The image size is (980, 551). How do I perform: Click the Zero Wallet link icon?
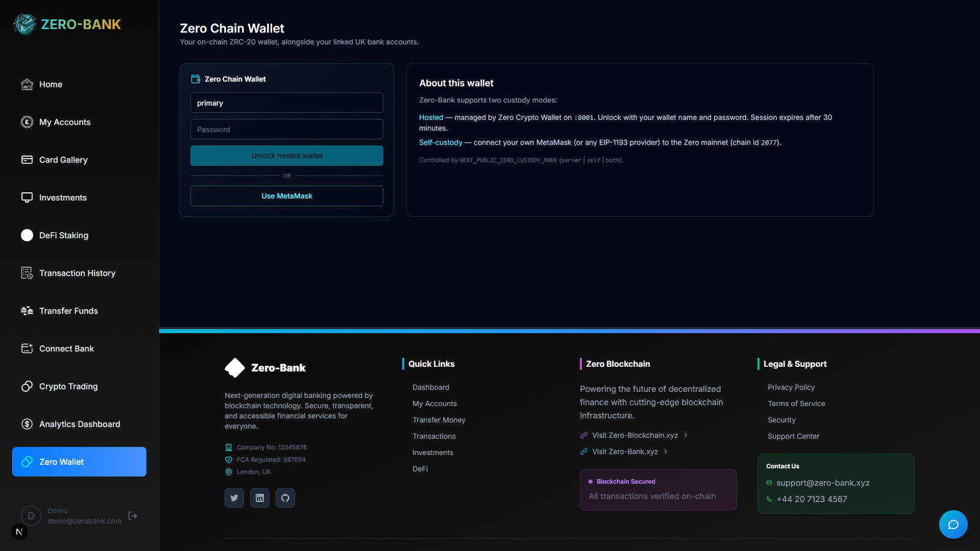[x=27, y=462]
